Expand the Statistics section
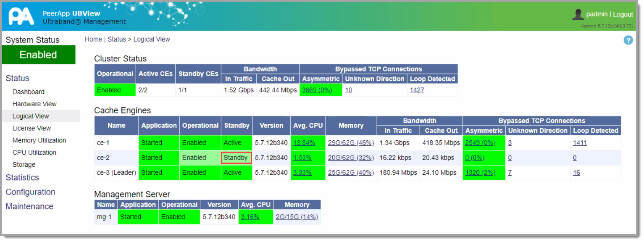This screenshot has height=242, width=644. [x=22, y=178]
